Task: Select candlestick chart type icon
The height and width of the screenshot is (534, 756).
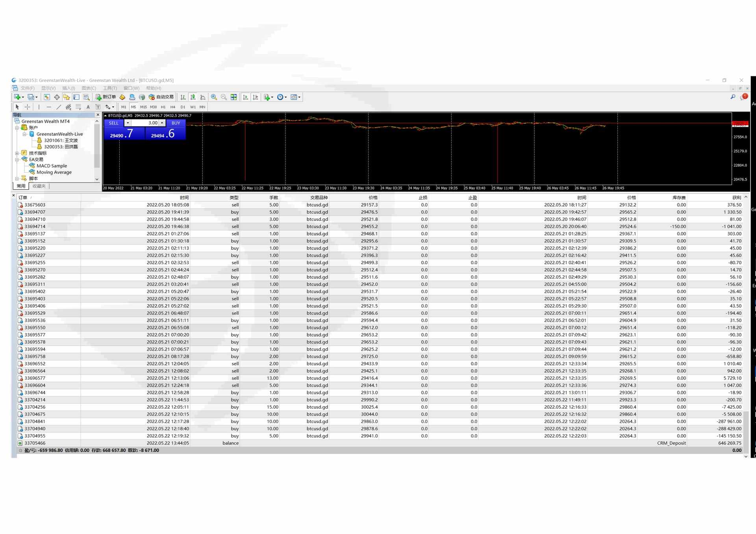Action: tap(193, 97)
